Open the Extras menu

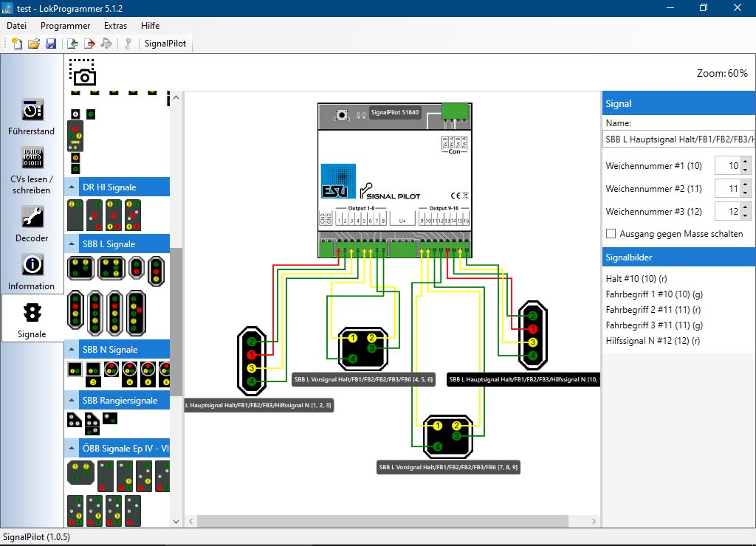pyautogui.click(x=115, y=26)
